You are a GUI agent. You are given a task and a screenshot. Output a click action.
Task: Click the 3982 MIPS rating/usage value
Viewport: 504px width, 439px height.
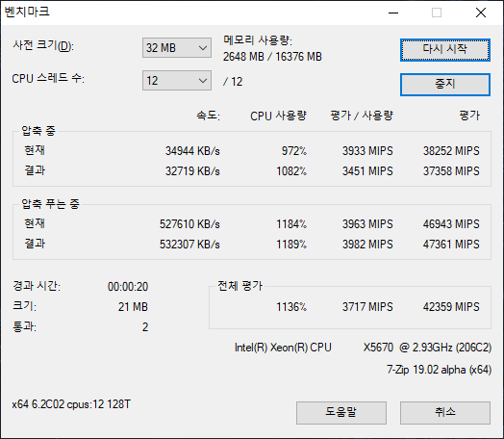367,245
